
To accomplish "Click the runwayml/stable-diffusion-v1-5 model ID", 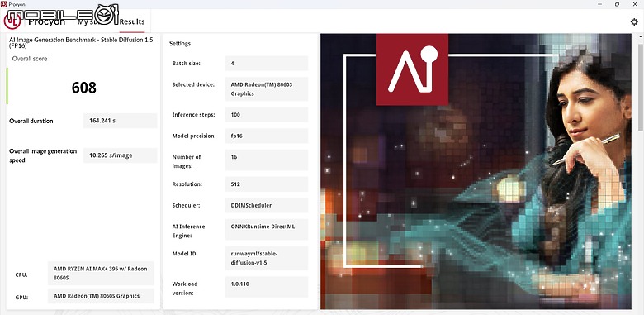I will (x=267, y=258).
